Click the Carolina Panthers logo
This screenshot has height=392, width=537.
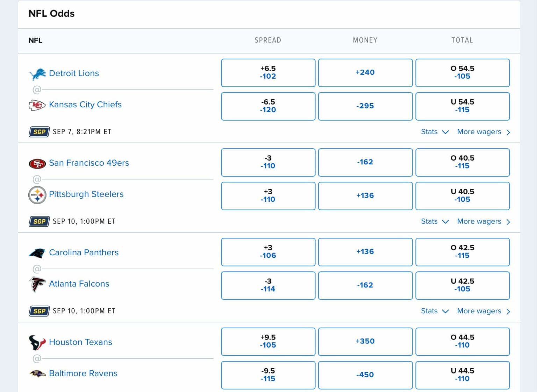[x=37, y=253]
